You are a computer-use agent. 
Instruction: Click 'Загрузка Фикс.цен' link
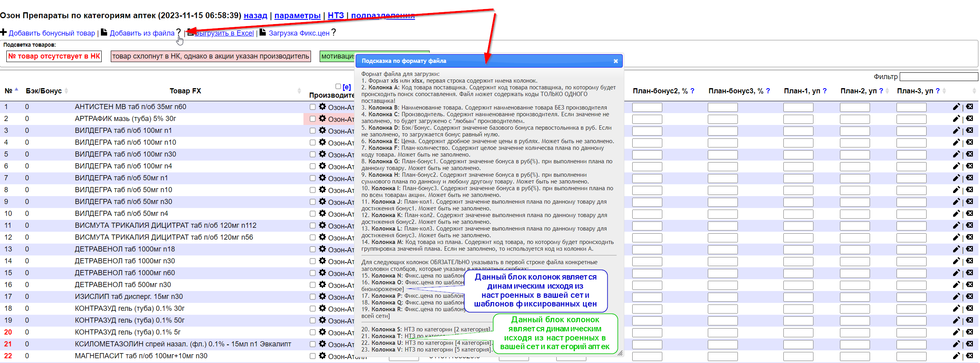pyautogui.click(x=299, y=33)
